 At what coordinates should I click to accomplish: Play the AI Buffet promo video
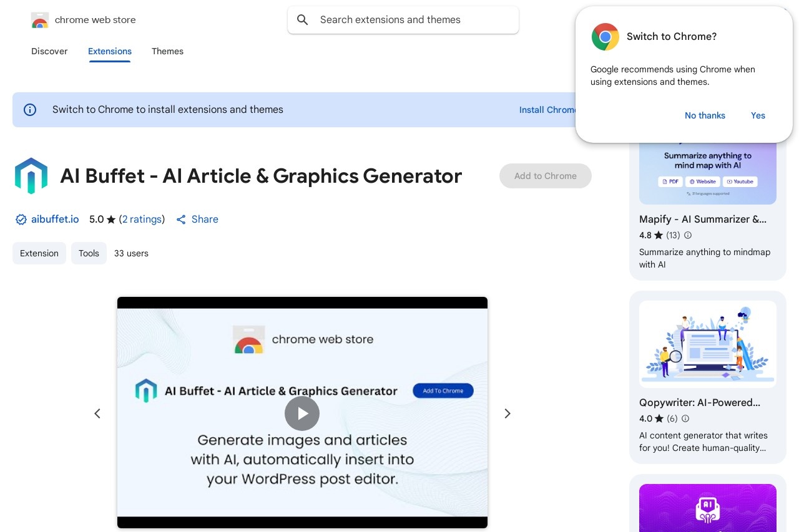coord(302,414)
